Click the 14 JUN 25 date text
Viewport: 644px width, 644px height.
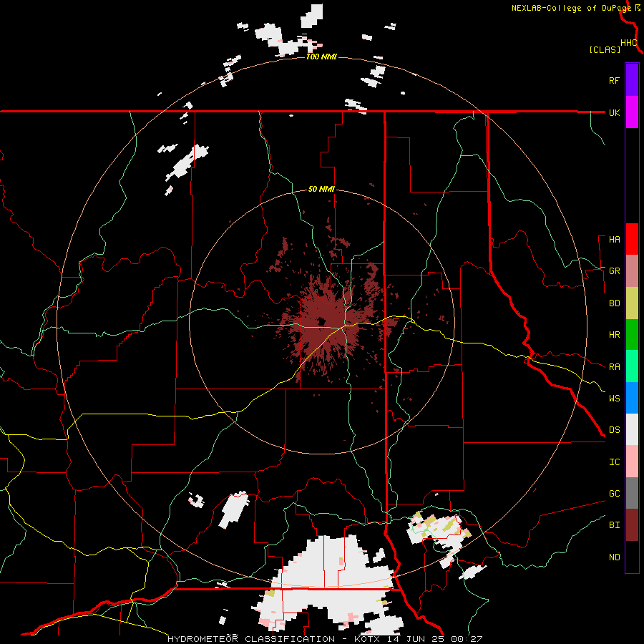(x=416, y=639)
